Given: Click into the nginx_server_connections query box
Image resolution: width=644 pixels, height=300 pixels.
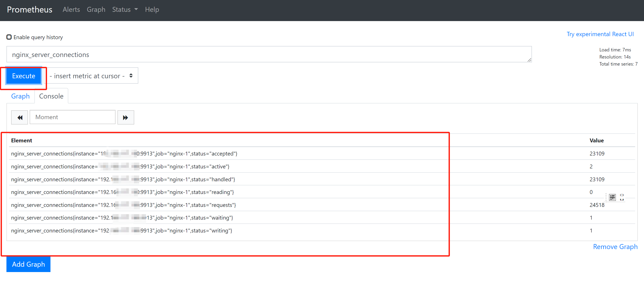Looking at the screenshot, I should [x=269, y=54].
